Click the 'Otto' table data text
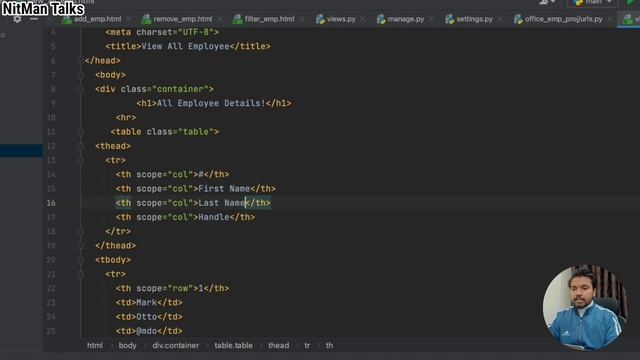Image resolution: width=640 pixels, height=360 pixels. point(147,317)
